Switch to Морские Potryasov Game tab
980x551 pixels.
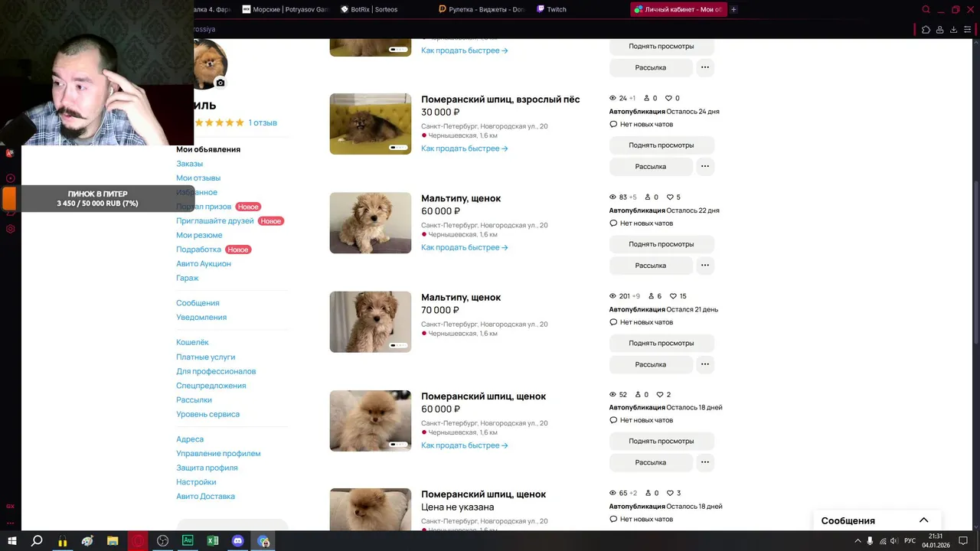[286, 10]
